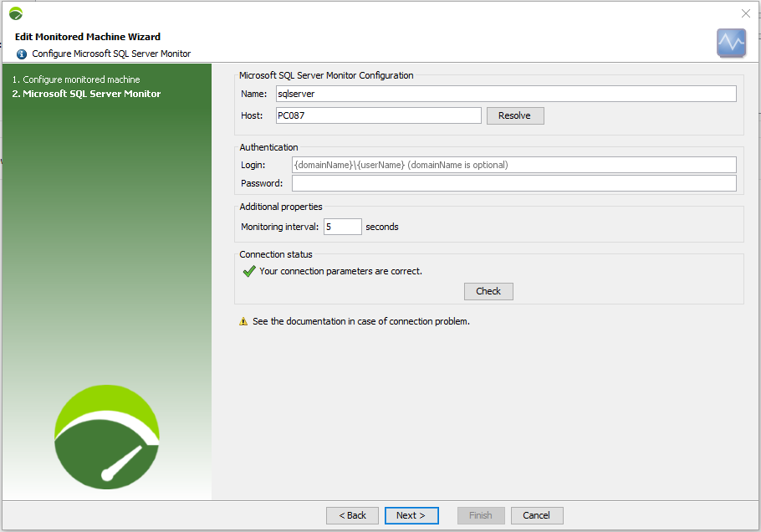Viewport: 761px width, 532px height.
Task: Proceed with the Next button
Action: 411,515
